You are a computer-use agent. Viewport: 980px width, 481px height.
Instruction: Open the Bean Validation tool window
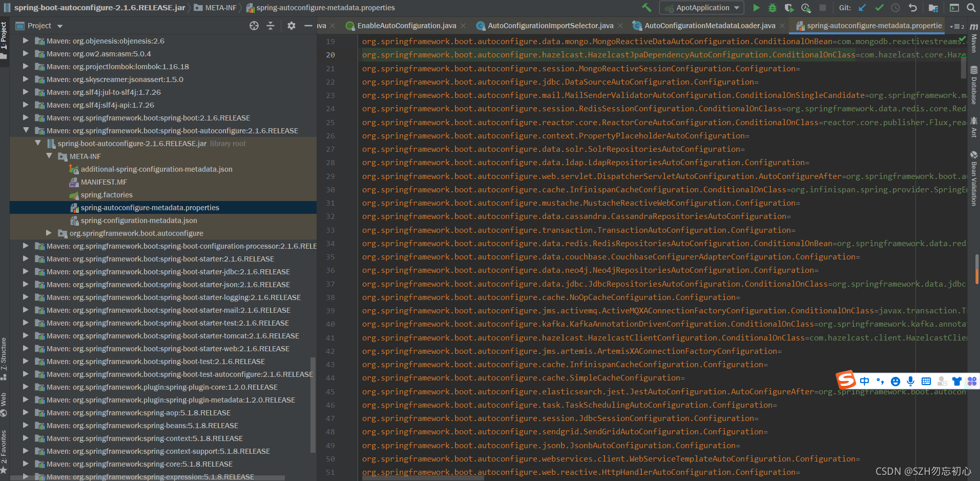(x=974, y=178)
